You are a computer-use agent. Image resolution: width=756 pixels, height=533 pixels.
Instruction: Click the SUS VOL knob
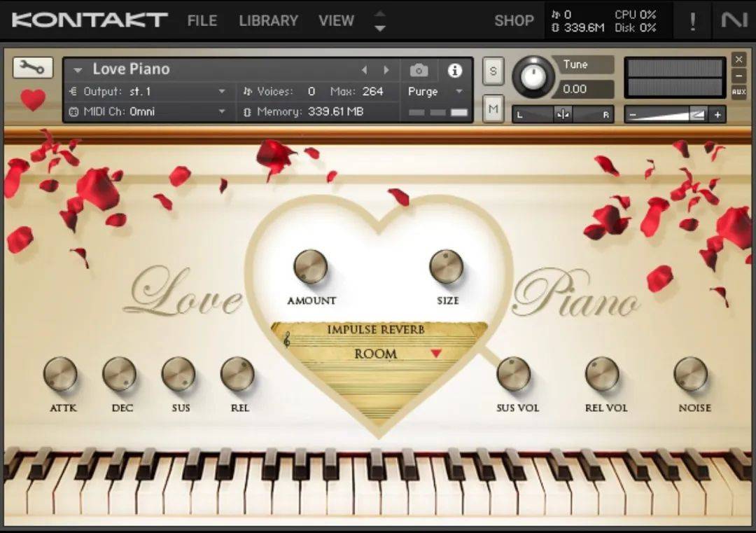pos(514,374)
